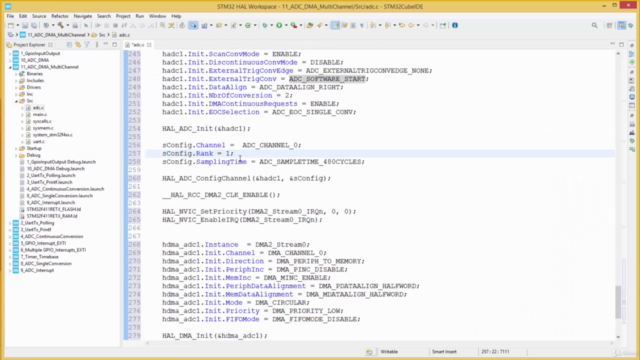The image size is (640, 360).
Task: Click the Writable status bar field
Action: click(x=389, y=351)
